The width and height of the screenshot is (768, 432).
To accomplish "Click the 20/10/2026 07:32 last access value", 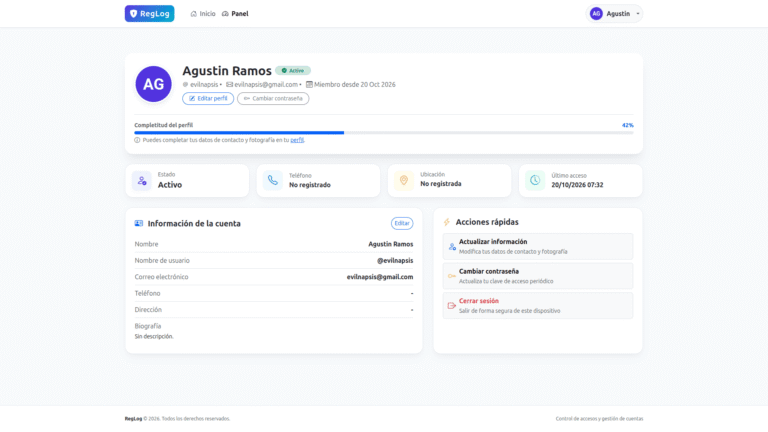I will coord(577,185).
